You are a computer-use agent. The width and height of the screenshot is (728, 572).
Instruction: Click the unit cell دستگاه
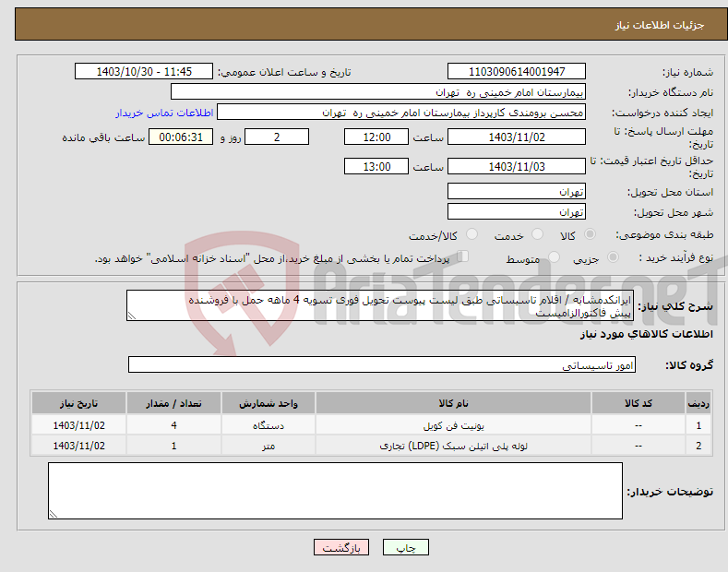coord(269,425)
